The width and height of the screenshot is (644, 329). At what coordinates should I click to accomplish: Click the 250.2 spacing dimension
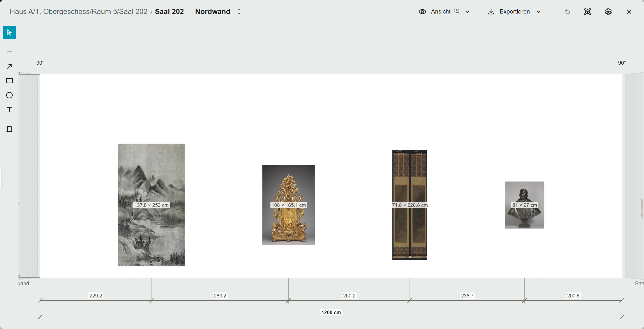[x=349, y=296]
